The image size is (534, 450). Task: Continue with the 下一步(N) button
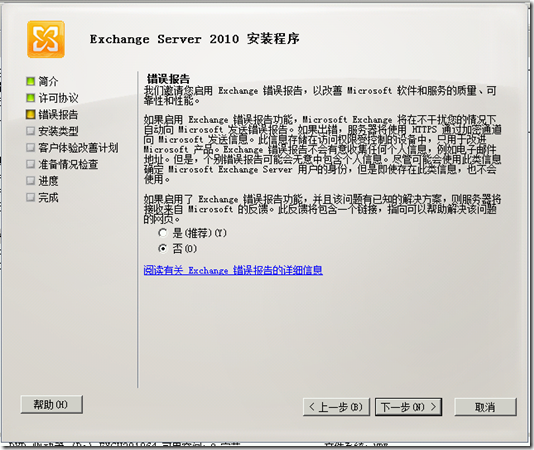[408, 407]
